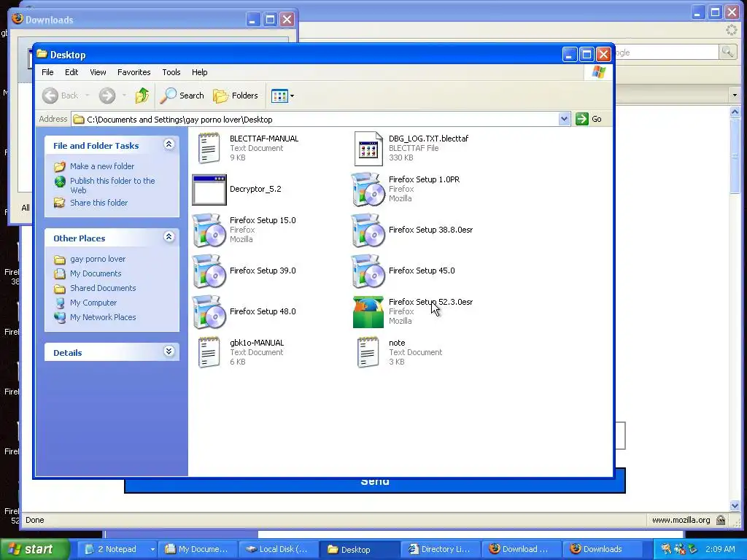
Task: Go up one folder level
Action: [x=142, y=96]
